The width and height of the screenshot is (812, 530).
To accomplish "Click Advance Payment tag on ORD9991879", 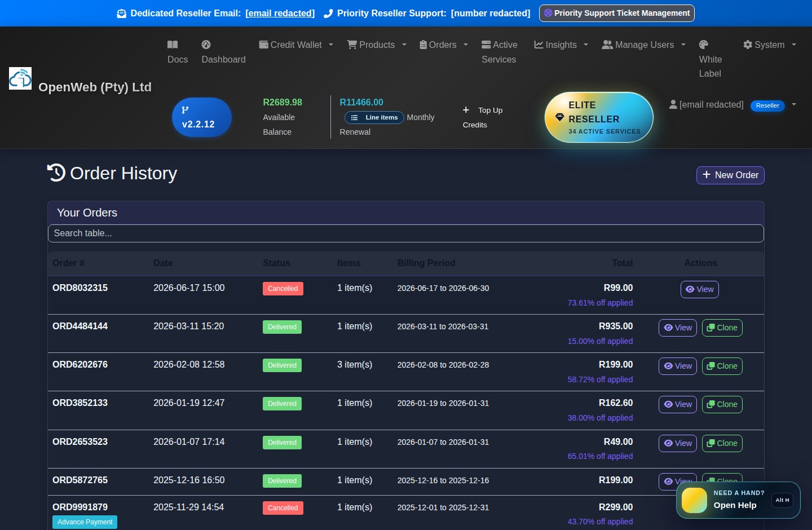I will pyautogui.click(x=85, y=522).
